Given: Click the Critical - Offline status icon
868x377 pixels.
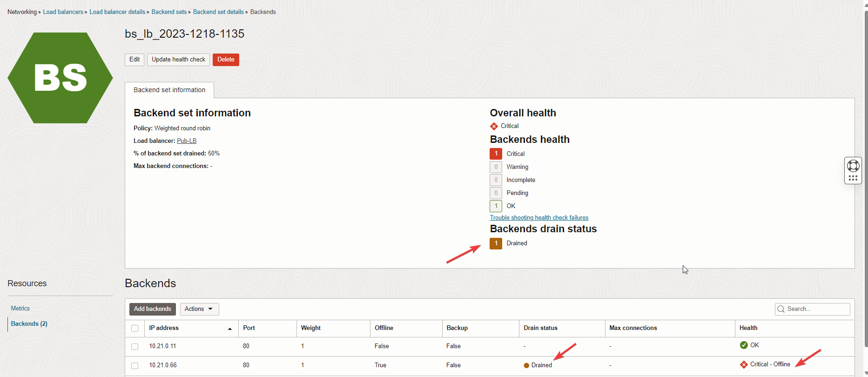Looking at the screenshot, I should (x=744, y=364).
